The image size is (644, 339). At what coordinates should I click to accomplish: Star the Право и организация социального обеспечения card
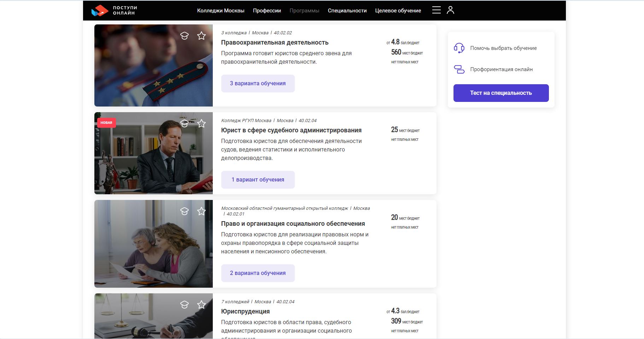(x=201, y=211)
